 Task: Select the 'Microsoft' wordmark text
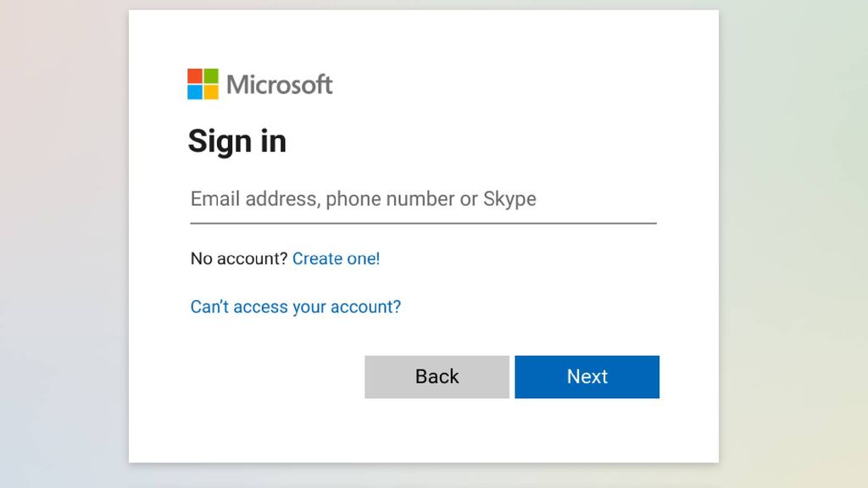pyautogui.click(x=280, y=83)
